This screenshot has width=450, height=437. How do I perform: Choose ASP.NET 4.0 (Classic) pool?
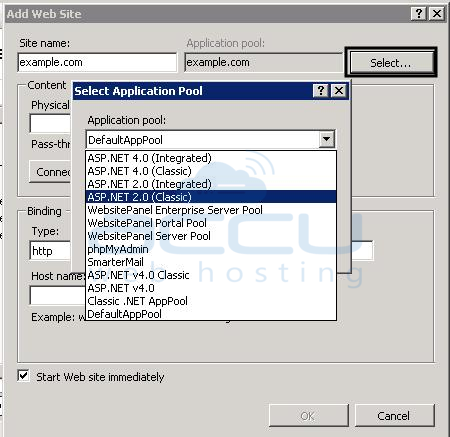click(211, 171)
